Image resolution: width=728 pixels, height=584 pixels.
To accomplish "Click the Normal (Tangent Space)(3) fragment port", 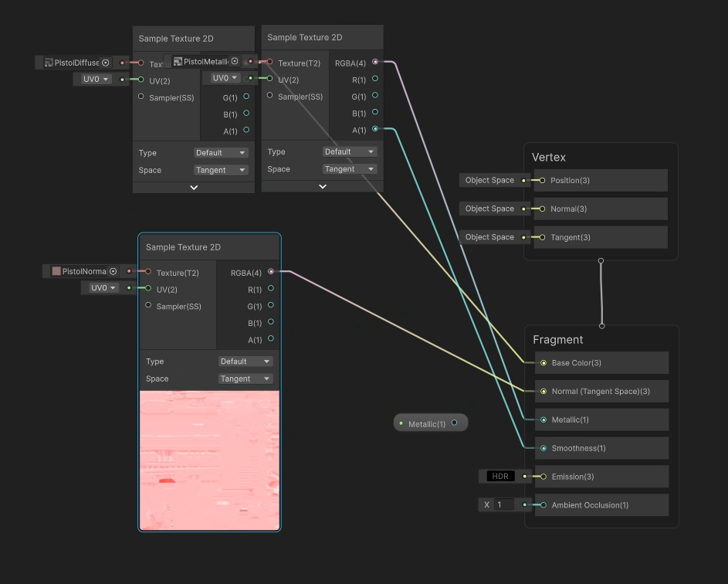I will (x=543, y=391).
